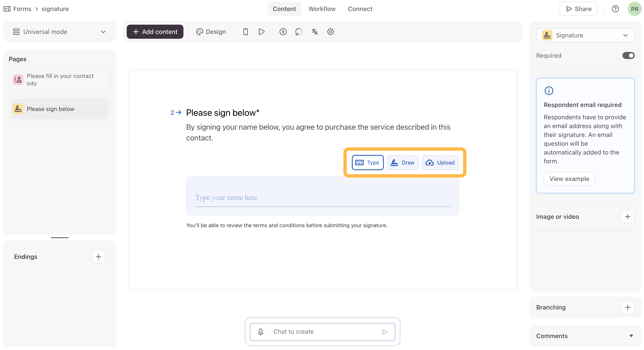This screenshot has width=644, height=350.
Task: Open the accessibility checker icon
Action: click(x=283, y=32)
